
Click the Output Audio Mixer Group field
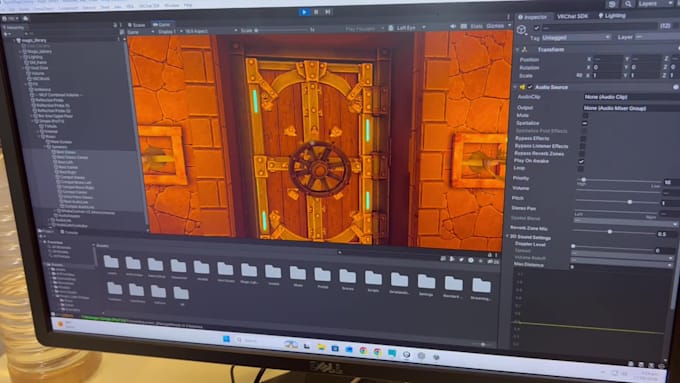[x=631, y=108]
